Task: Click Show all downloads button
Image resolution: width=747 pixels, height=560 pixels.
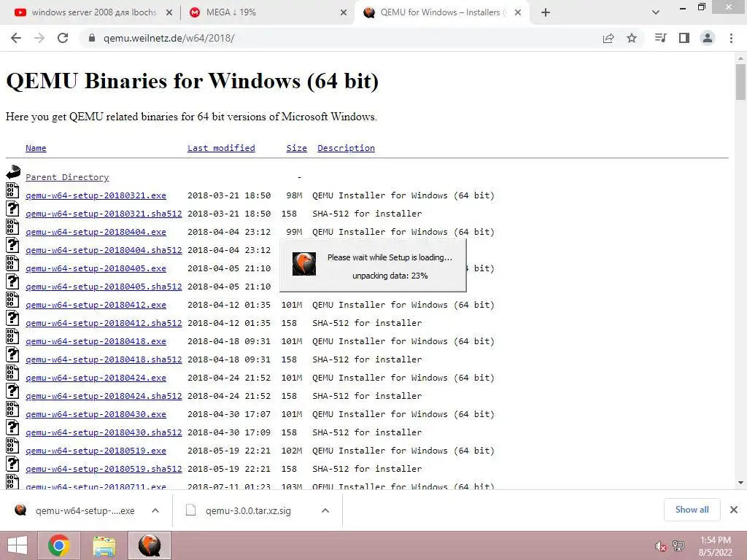Action: 692,510
